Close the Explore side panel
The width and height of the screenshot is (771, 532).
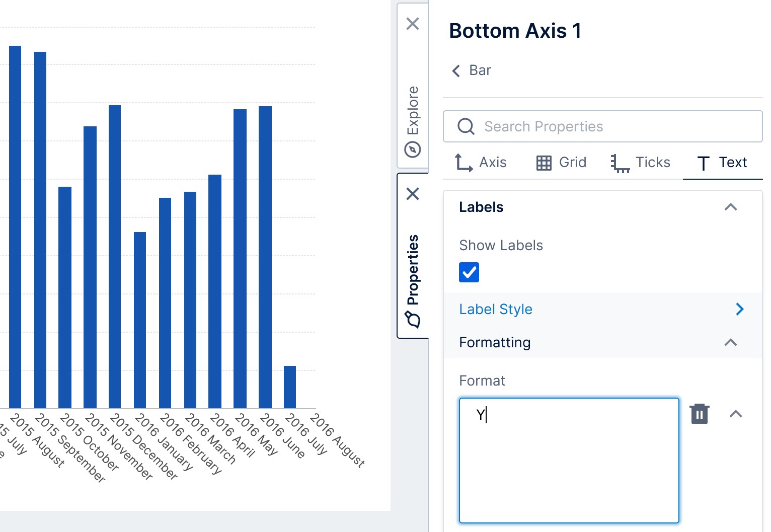pos(412,24)
